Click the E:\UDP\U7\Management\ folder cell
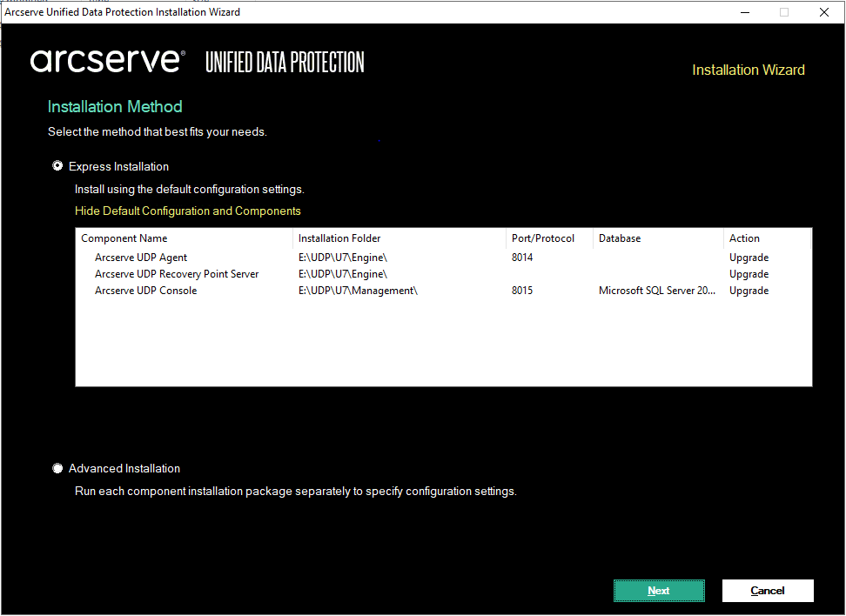This screenshot has width=846, height=616. pos(358,291)
